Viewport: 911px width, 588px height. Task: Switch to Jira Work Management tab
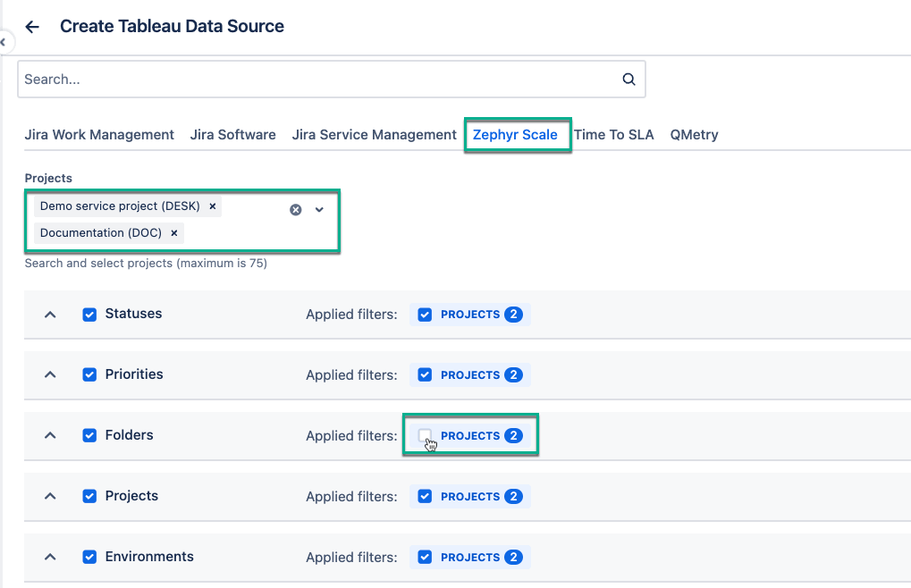pos(99,135)
